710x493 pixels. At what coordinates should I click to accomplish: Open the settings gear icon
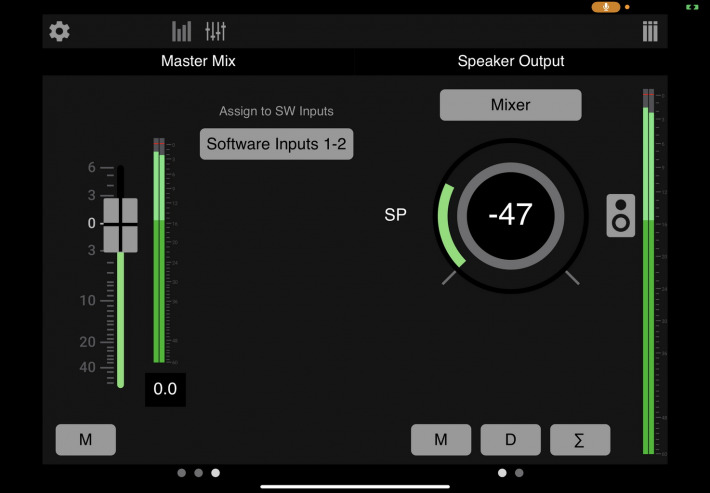pyautogui.click(x=60, y=31)
